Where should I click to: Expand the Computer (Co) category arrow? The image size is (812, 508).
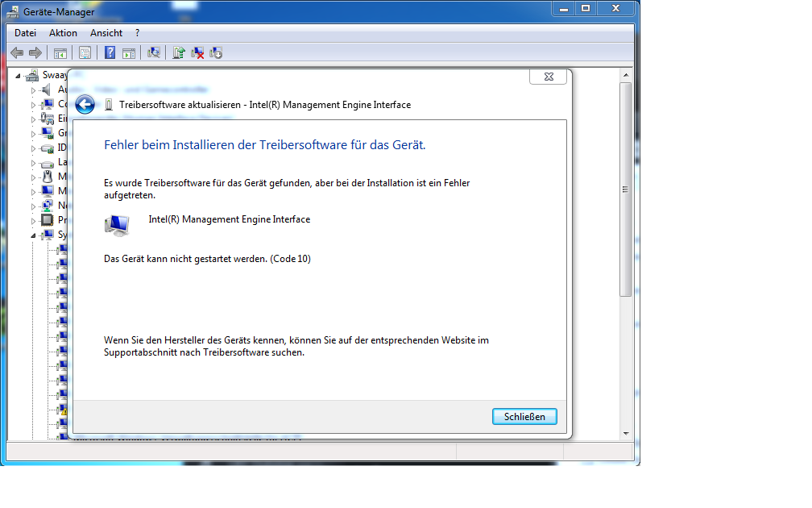point(34,105)
